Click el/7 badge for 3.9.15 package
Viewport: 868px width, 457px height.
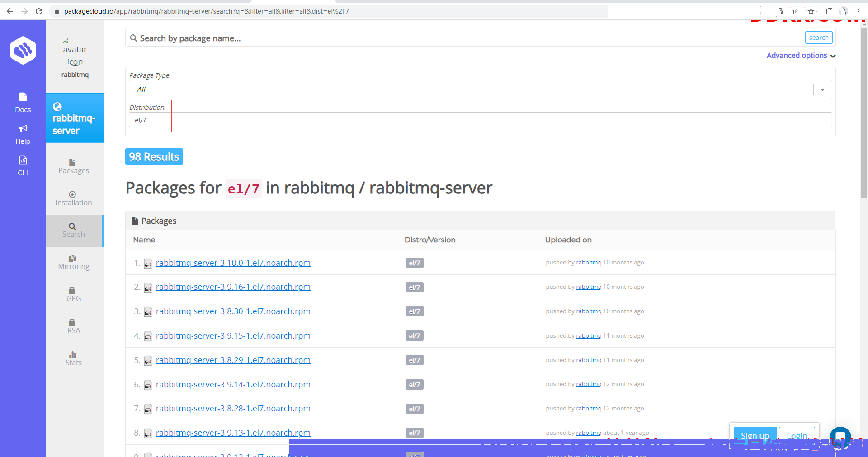pyautogui.click(x=415, y=336)
